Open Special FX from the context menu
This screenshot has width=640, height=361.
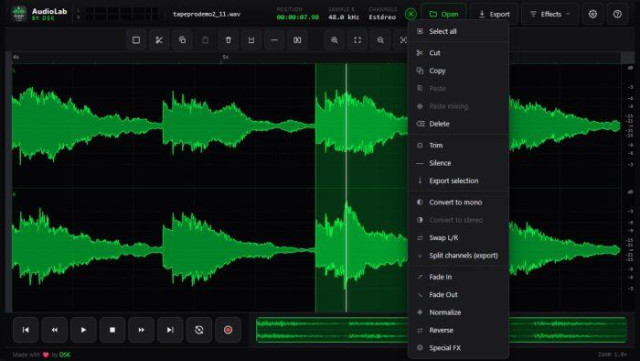click(458, 348)
